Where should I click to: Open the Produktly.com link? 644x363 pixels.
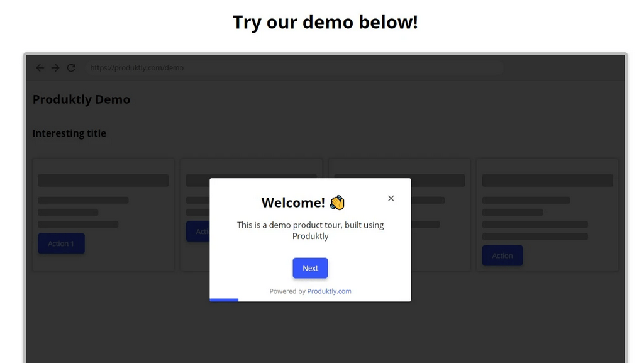click(x=329, y=291)
